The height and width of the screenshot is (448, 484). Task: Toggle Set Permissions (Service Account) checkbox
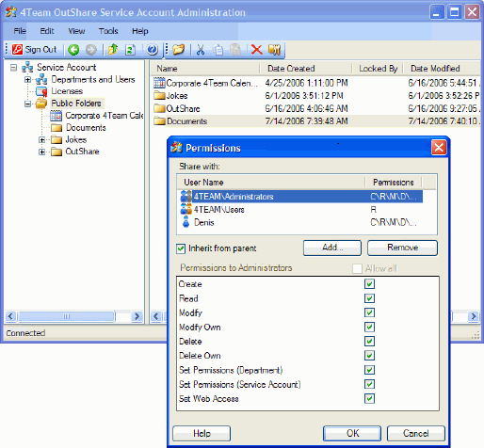369,384
